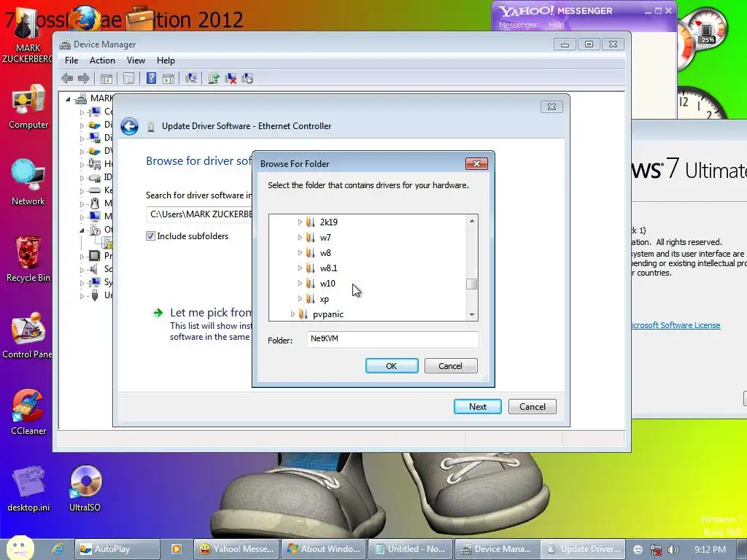Click Cancel in Browse For Folder dialog
The height and width of the screenshot is (560, 747).
451,366
